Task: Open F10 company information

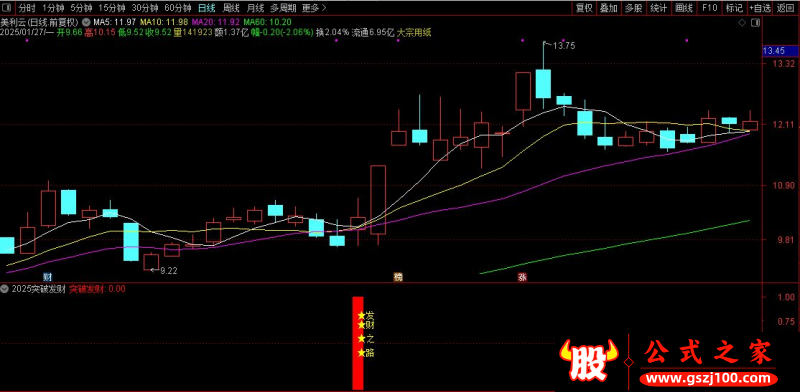Action: (709, 8)
